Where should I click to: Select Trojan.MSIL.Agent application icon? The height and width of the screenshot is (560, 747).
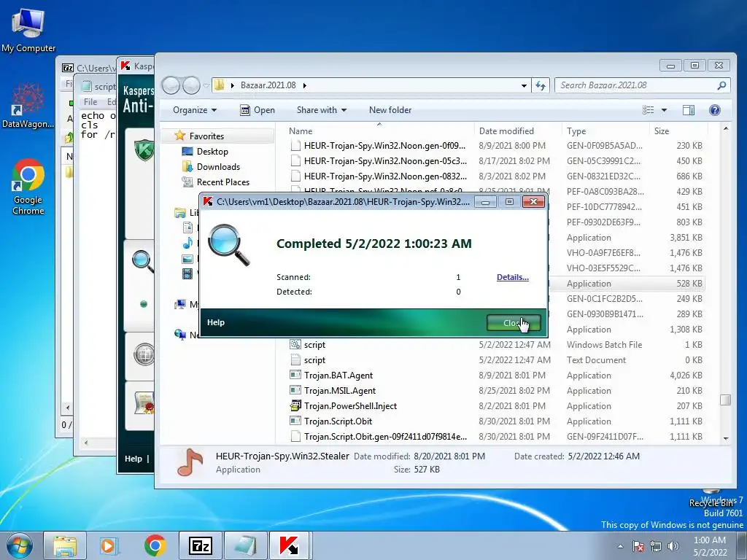tap(295, 390)
